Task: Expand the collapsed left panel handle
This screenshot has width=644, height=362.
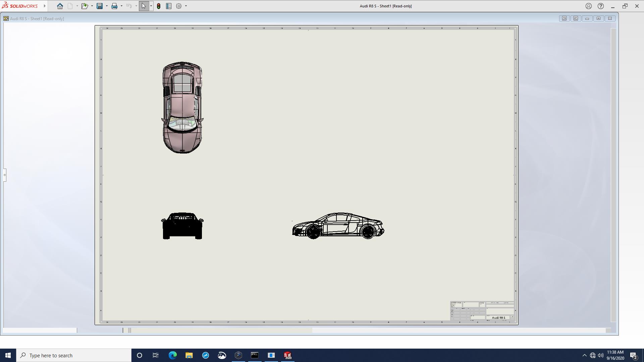Action: point(5,175)
